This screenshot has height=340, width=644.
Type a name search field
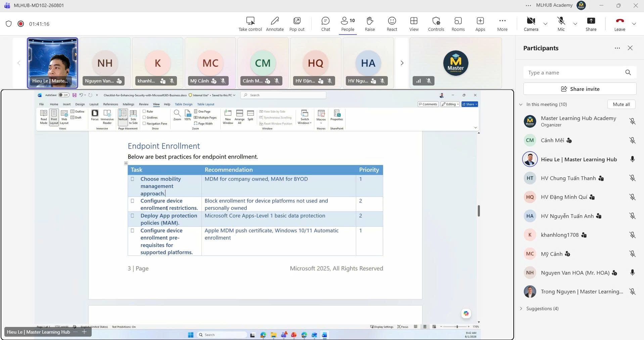[x=580, y=72]
